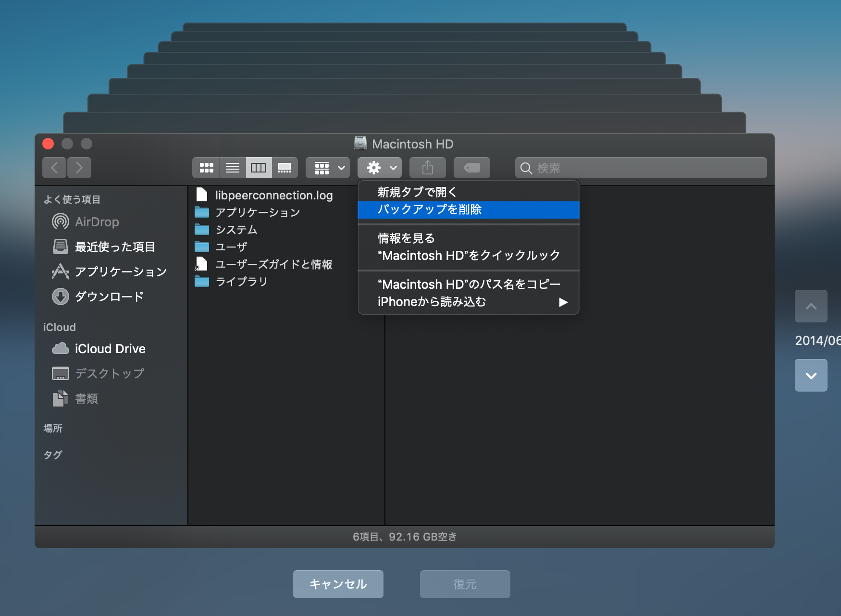Viewport: 841px width, 616px height.
Task: Click the アプリケーション folder icon in the list
Action: (x=202, y=212)
